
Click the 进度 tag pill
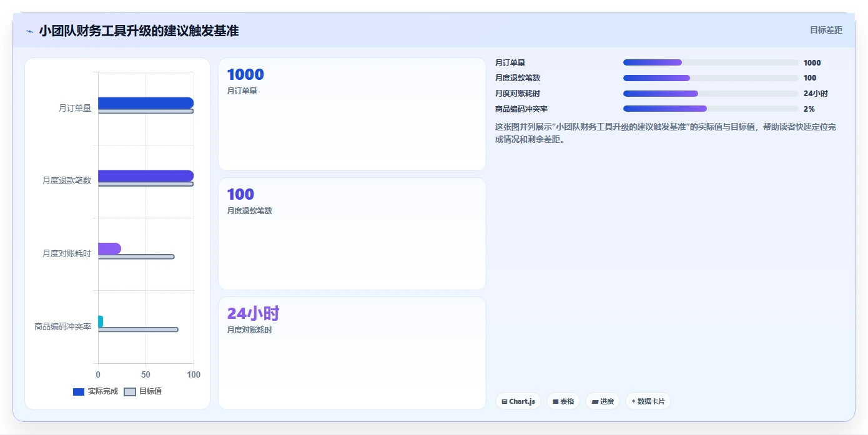click(x=603, y=401)
